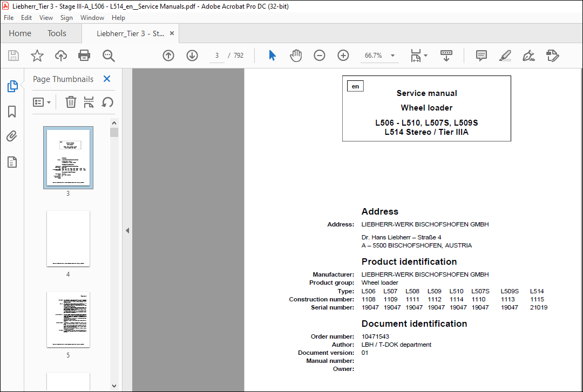Print the file with the printer icon
This screenshot has height=392, width=583.
pos(84,56)
